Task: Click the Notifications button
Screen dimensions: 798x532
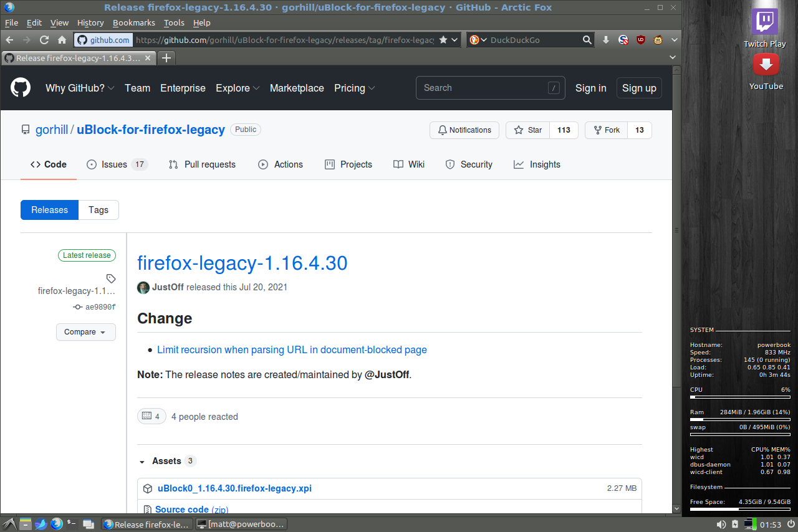Action: pyautogui.click(x=464, y=130)
